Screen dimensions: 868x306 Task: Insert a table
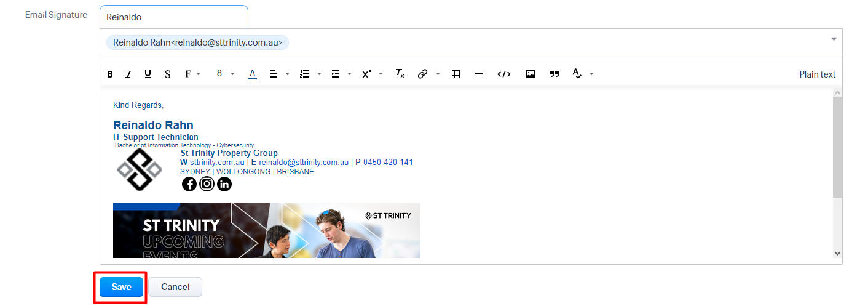tap(456, 74)
